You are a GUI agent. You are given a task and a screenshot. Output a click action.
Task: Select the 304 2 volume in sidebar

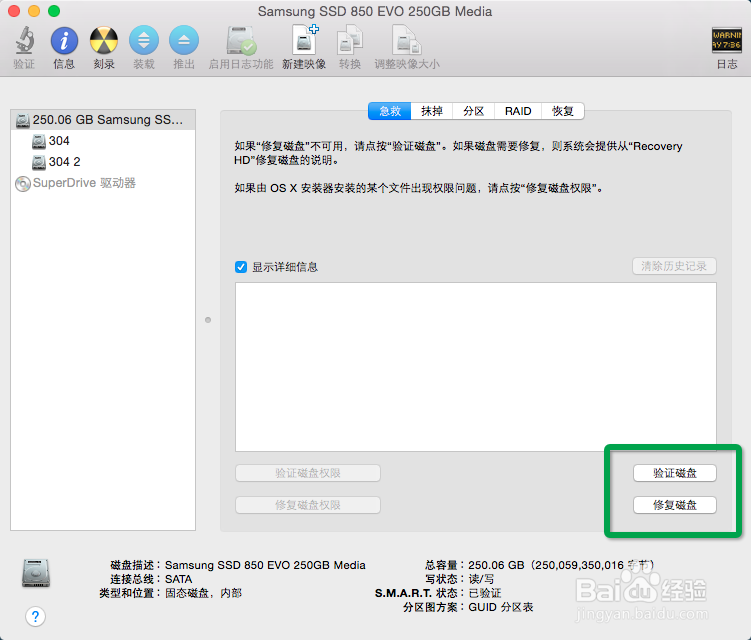point(103,162)
